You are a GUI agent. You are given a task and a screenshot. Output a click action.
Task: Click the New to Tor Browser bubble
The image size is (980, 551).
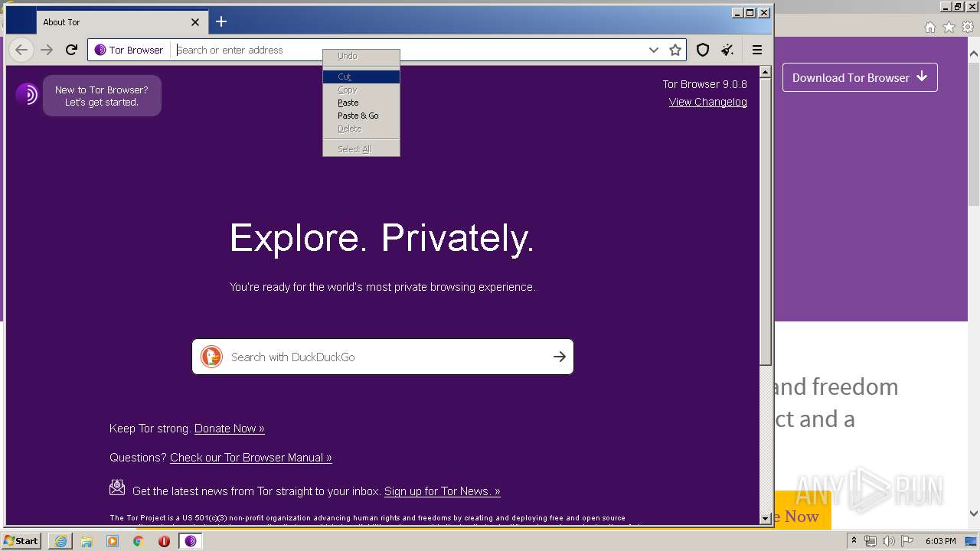tap(102, 96)
